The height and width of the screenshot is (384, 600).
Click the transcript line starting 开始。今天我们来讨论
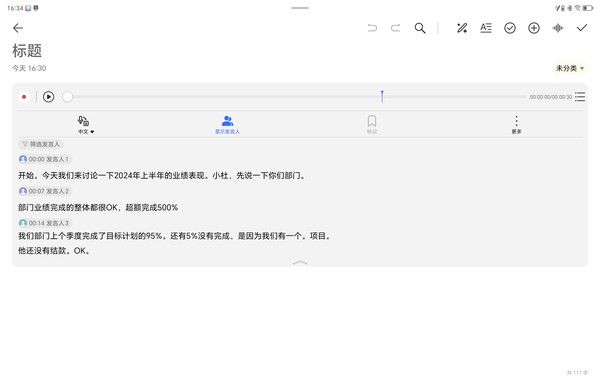pyautogui.click(x=162, y=176)
